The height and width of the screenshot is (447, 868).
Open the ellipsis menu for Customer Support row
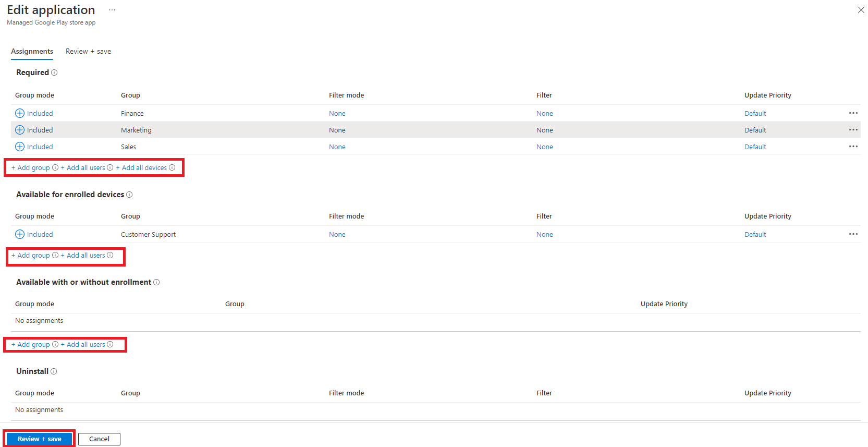pos(853,234)
